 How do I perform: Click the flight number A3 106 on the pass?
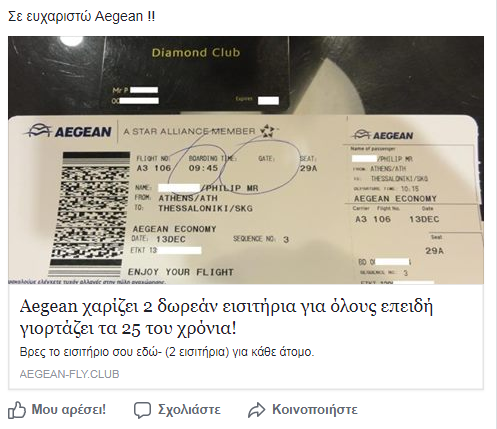pos(154,168)
